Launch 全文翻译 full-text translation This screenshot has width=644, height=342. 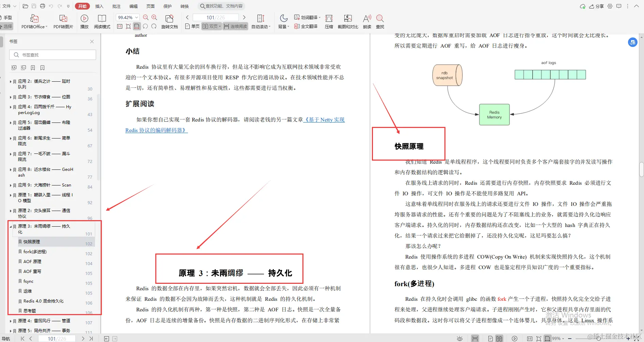pyautogui.click(x=306, y=26)
